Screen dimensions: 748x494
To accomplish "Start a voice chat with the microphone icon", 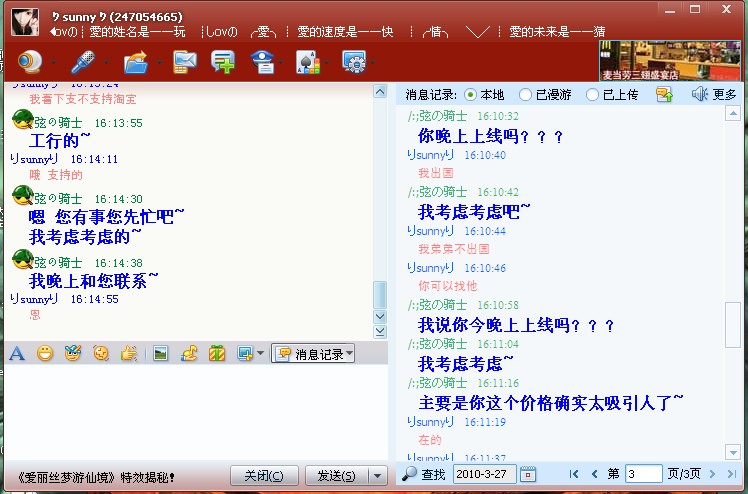I will point(81,62).
